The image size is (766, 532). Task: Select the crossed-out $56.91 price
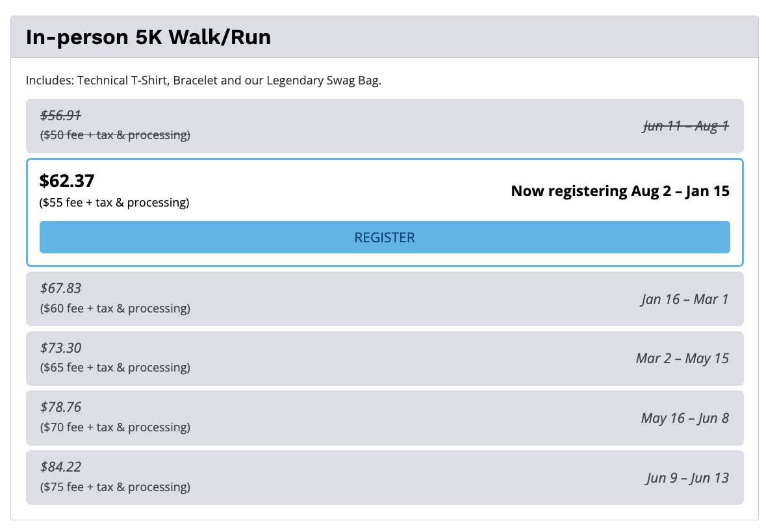click(x=60, y=116)
